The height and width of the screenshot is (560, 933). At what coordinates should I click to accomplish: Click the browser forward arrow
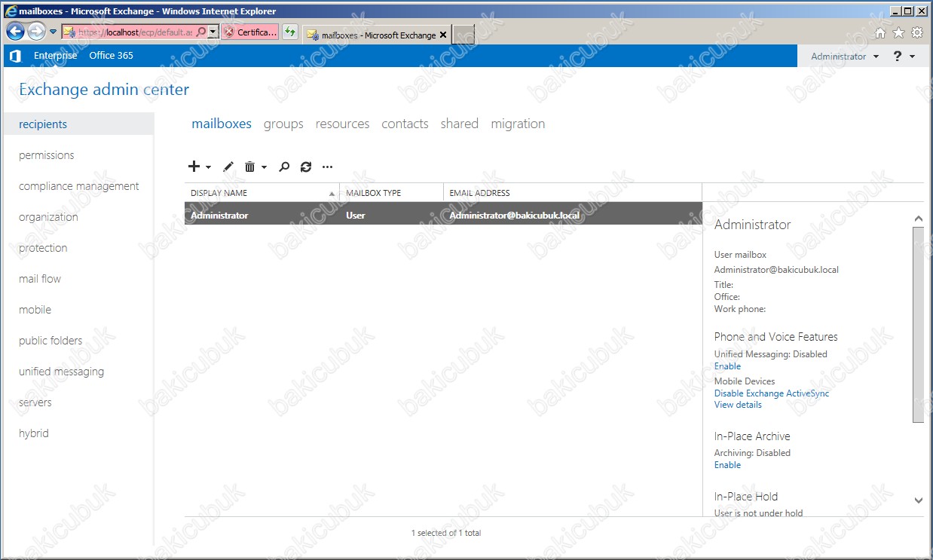[x=36, y=32]
